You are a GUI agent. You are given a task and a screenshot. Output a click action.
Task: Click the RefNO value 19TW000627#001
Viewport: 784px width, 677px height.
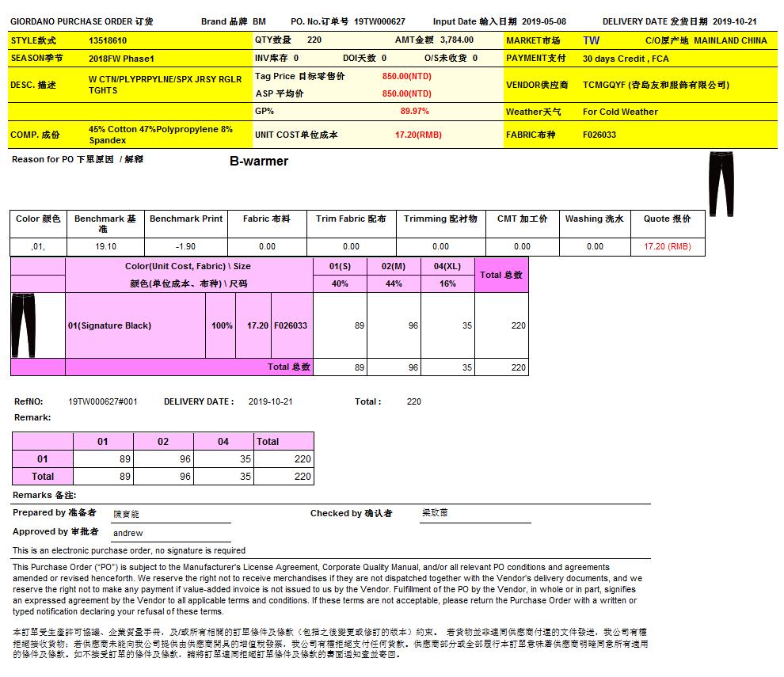pyautogui.click(x=103, y=401)
